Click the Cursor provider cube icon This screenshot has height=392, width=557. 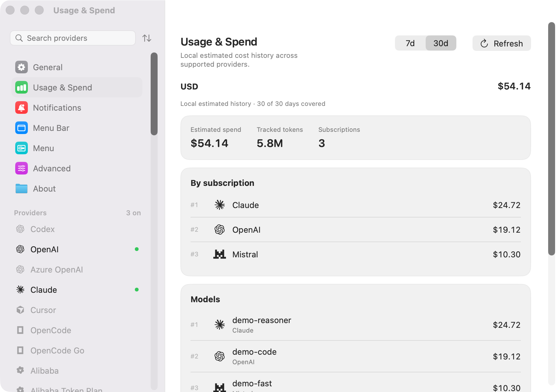20,310
